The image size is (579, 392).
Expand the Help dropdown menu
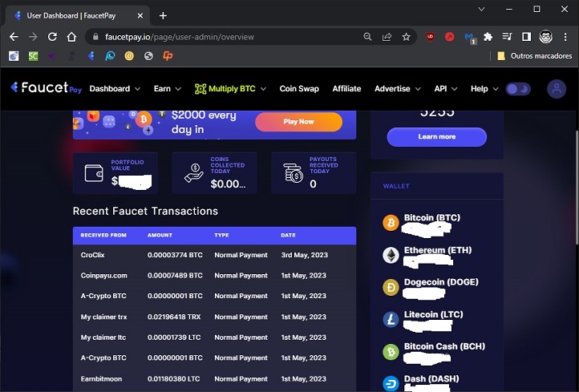click(484, 89)
